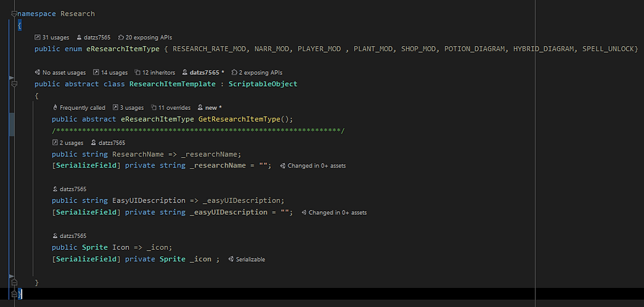Viewport: 644px width, 307px height.
Task: Click the SPELL_UNLOCK enum member
Action: (x=609, y=49)
